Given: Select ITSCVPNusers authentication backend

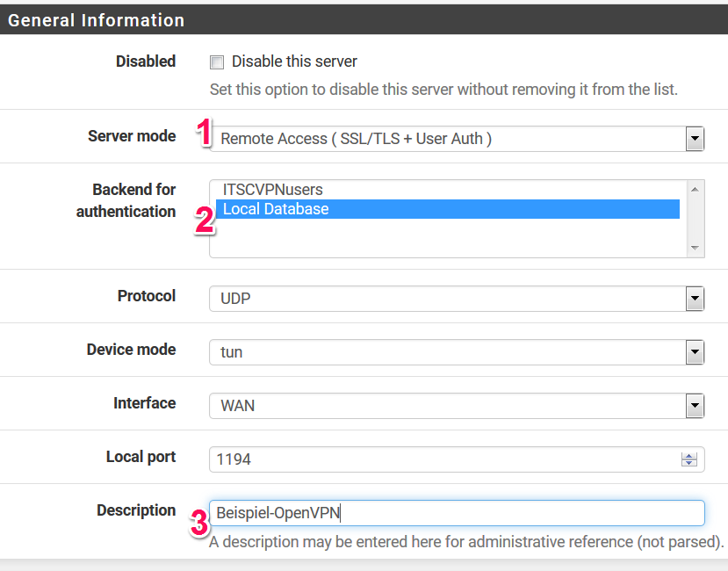Looking at the screenshot, I should pyautogui.click(x=448, y=190).
